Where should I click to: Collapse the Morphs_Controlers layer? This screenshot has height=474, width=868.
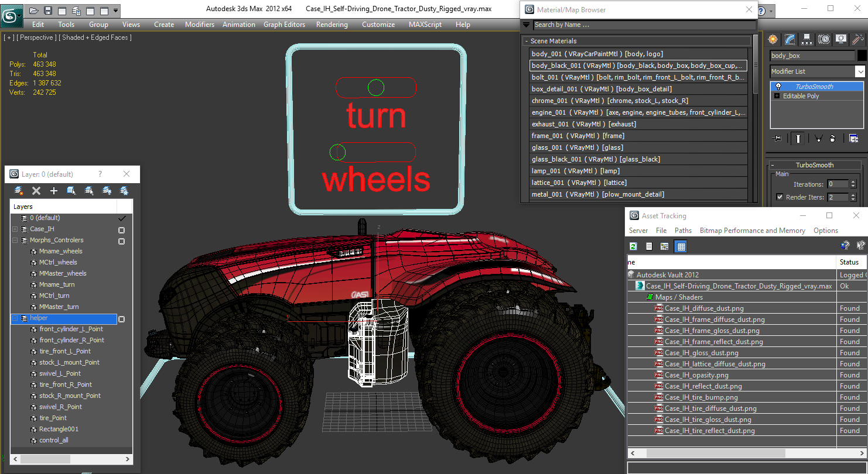pos(15,241)
